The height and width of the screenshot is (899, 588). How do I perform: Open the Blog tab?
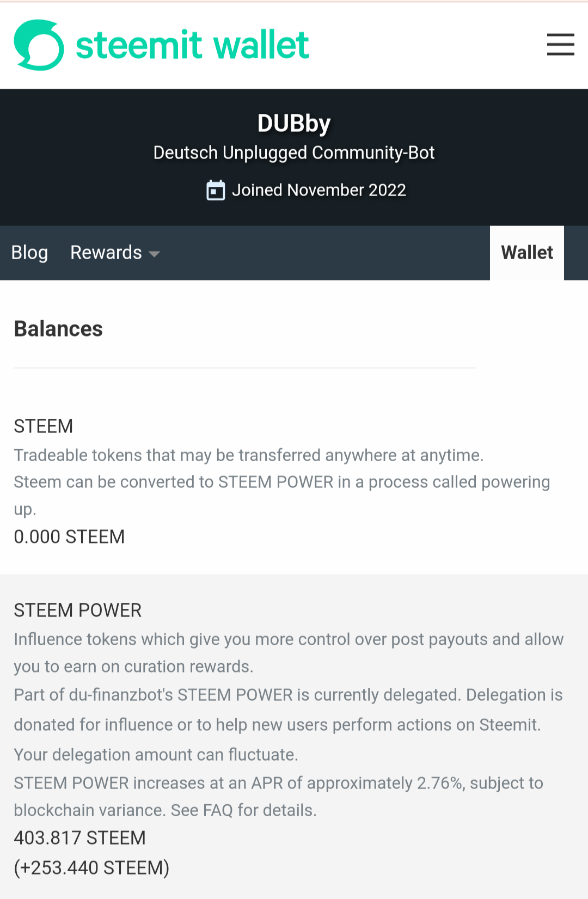[30, 253]
